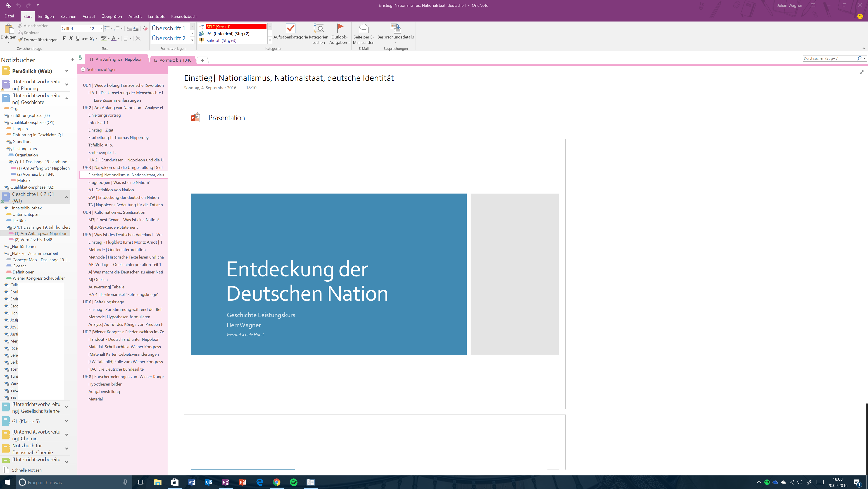868x489 pixels.
Task: Toggle bold formatting
Action: (64, 38)
